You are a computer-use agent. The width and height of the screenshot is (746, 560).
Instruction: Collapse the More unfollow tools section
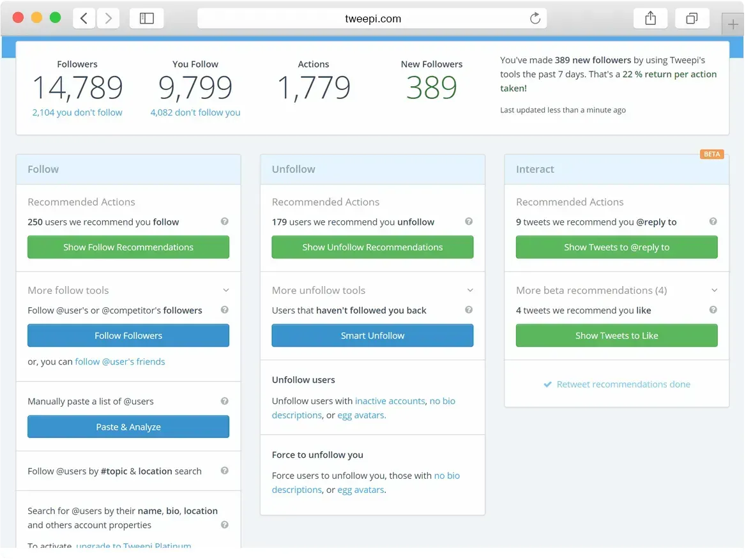(470, 291)
